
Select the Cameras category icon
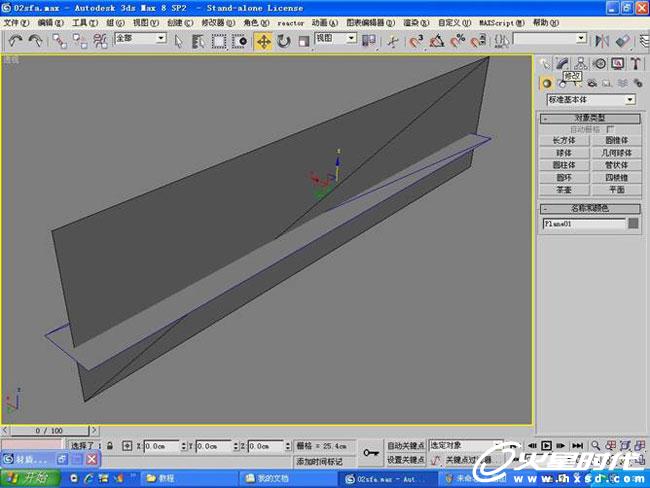point(592,83)
